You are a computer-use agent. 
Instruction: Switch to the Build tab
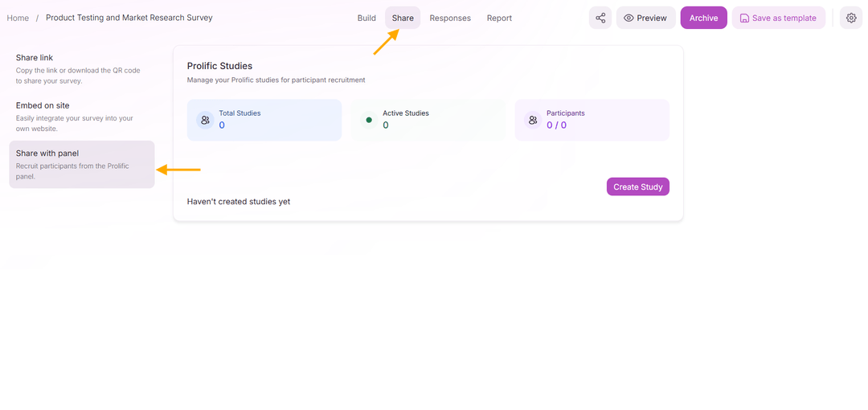[366, 18]
